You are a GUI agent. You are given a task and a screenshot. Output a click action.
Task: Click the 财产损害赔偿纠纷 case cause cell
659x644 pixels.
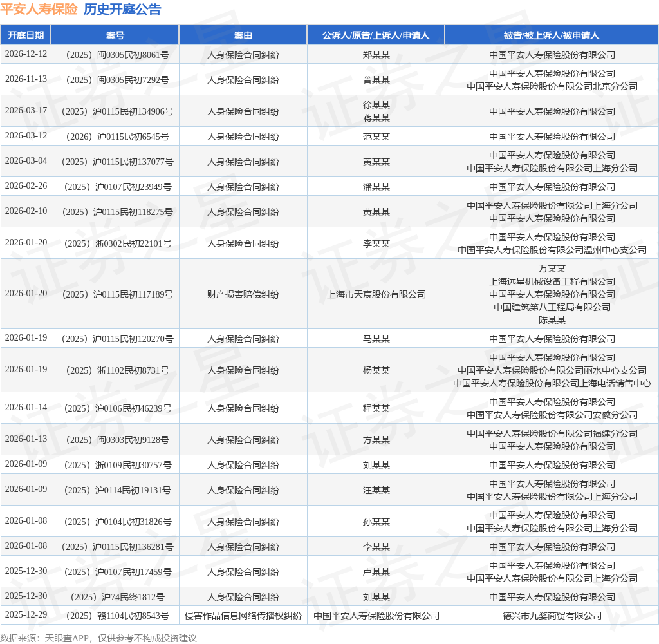click(243, 294)
